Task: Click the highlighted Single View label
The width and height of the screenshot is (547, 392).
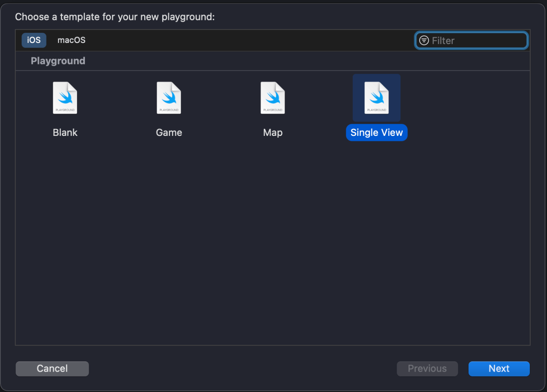Action: 377,133
